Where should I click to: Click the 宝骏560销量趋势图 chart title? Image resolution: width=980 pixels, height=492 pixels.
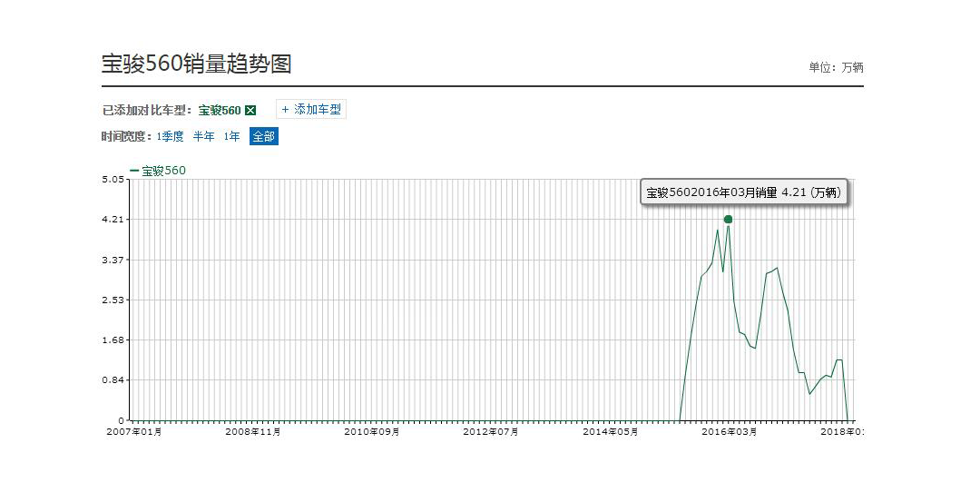pyautogui.click(x=196, y=64)
